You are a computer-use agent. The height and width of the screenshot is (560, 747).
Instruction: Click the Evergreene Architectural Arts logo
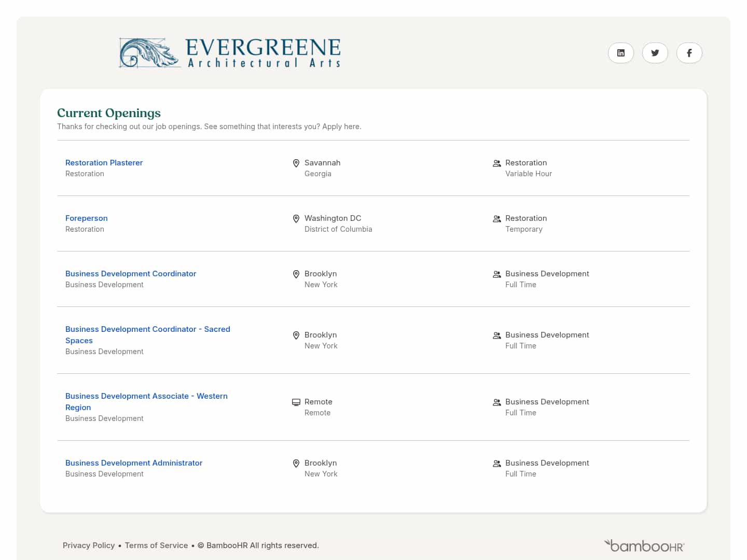pyautogui.click(x=230, y=52)
